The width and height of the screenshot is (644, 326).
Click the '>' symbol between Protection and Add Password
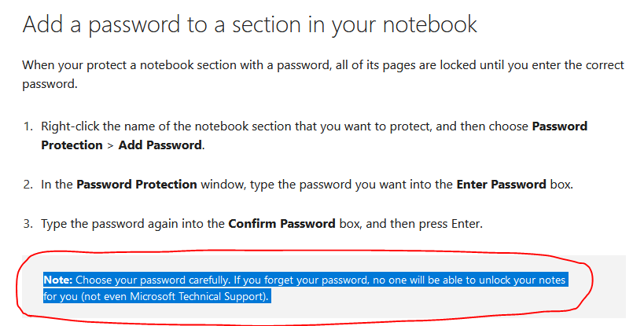coord(110,145)
